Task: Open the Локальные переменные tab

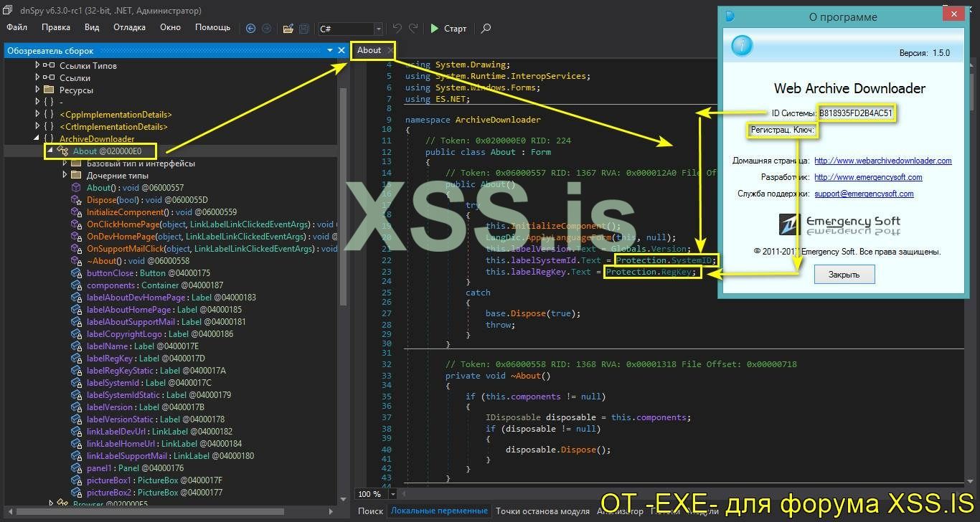Action: [x=439, y=511]
